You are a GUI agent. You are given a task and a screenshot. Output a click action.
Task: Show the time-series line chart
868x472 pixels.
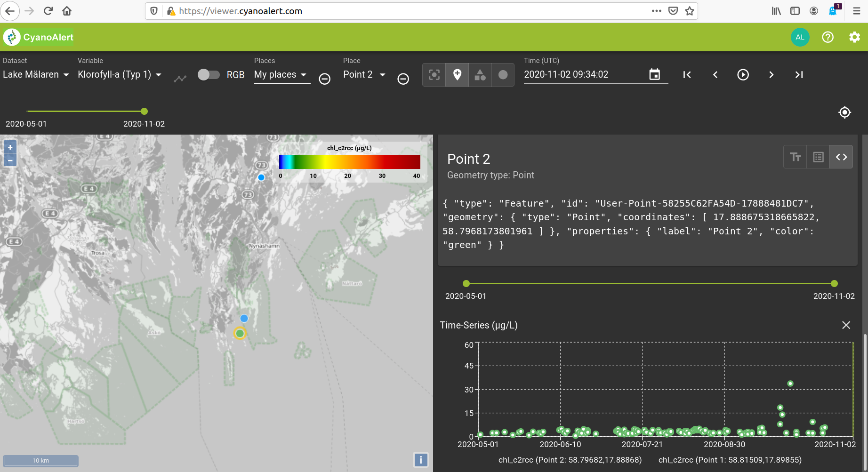coord(180,79)
